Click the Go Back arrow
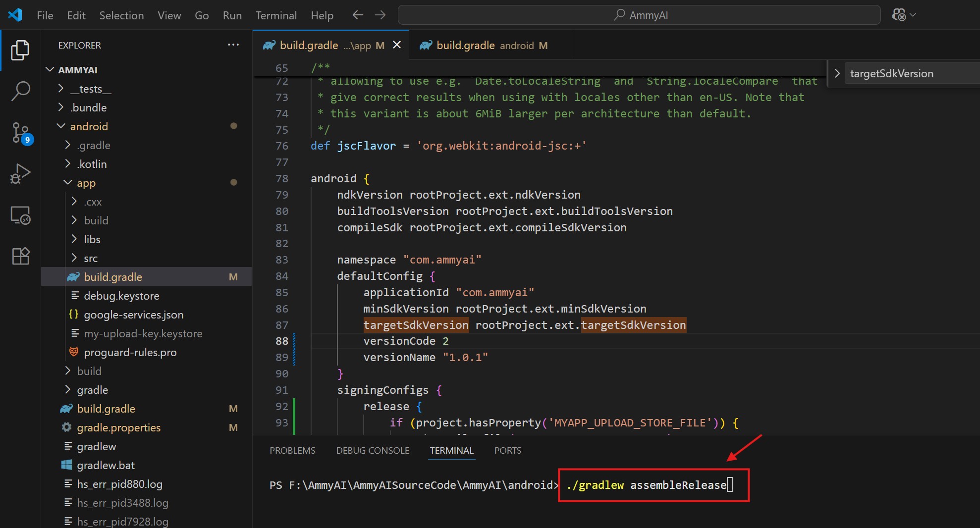Image resolution: width=980 pixels, height=528 pixels. pos(358,15)
